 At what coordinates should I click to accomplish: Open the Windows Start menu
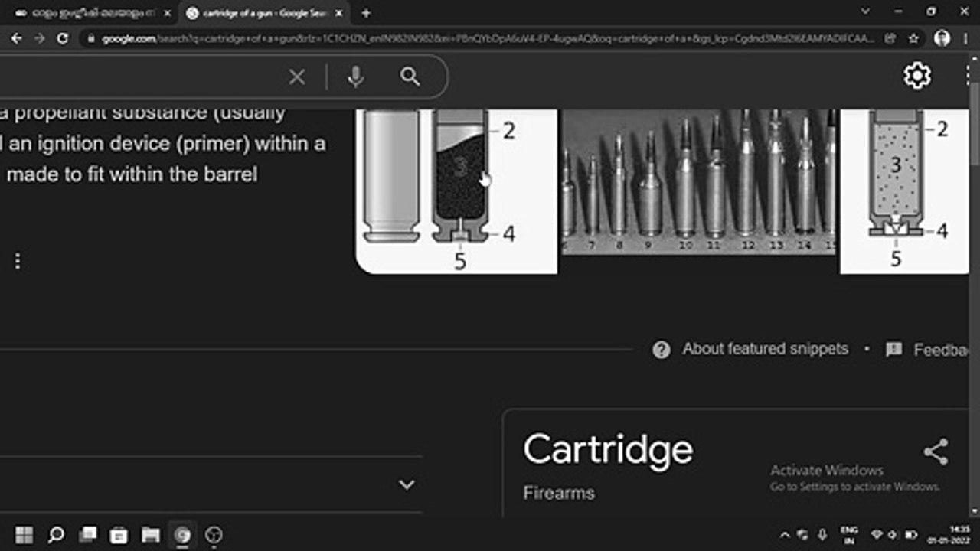[24, 534]
